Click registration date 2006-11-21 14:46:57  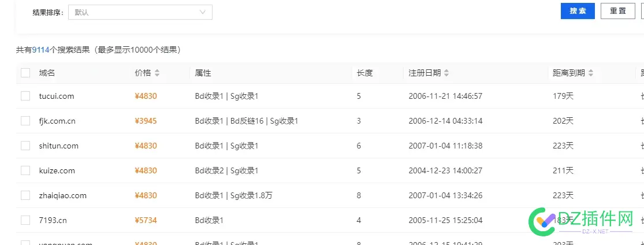tap(446, 96)
